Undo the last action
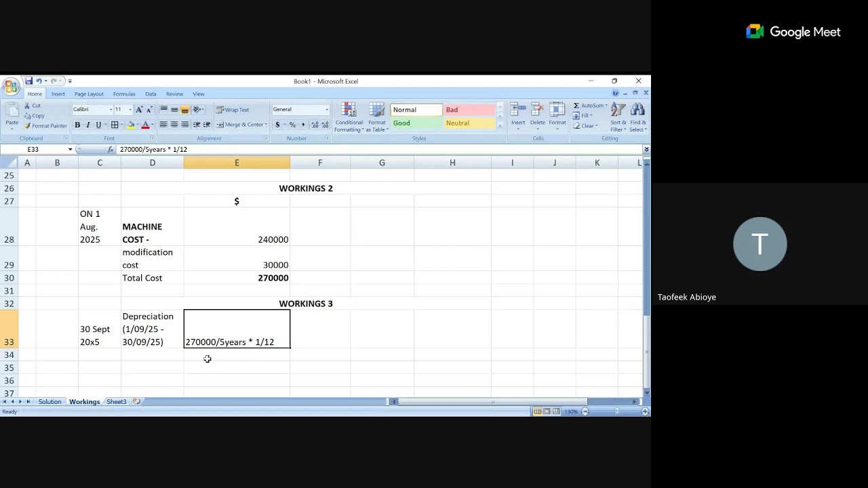 click(39, 81)
